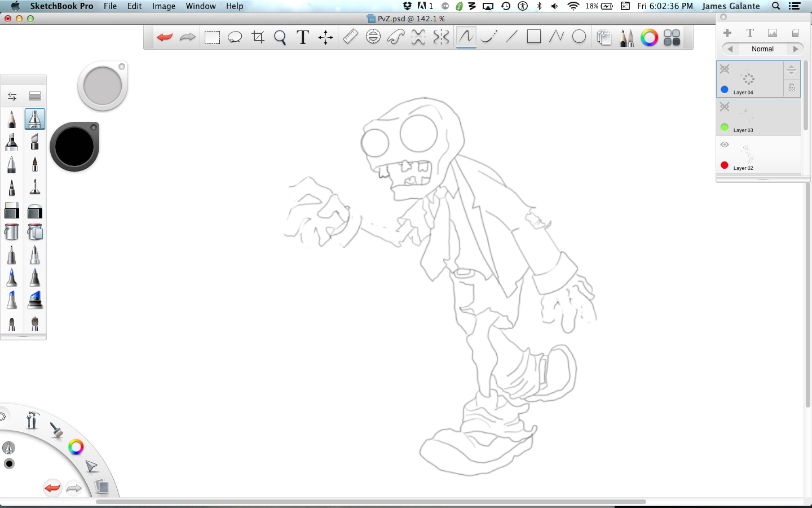
Task: Open the Help menu
Action: tap(235, 6)
